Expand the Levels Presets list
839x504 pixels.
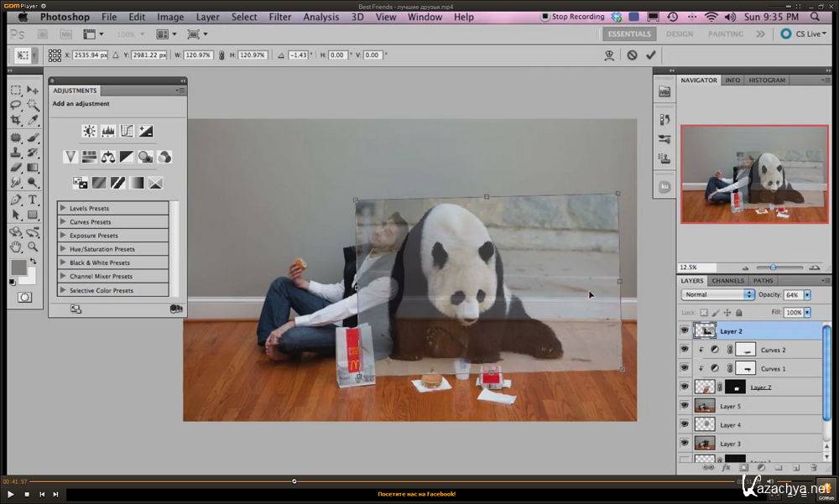[63, 208]
